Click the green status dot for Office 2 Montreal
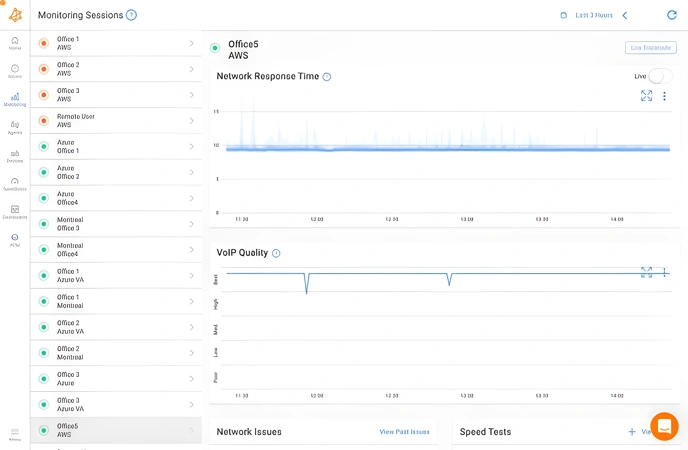Screen dimensions: 688x450 (x=43, y=353)
